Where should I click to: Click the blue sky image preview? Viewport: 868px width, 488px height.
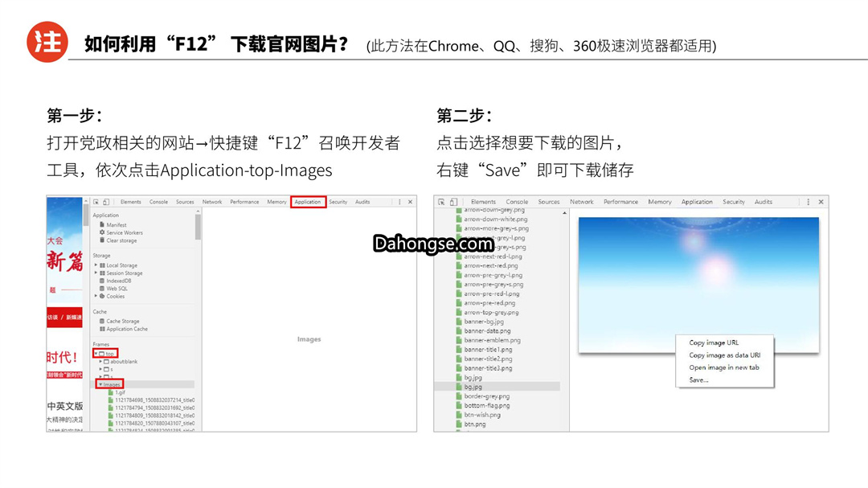coord(698,285)
